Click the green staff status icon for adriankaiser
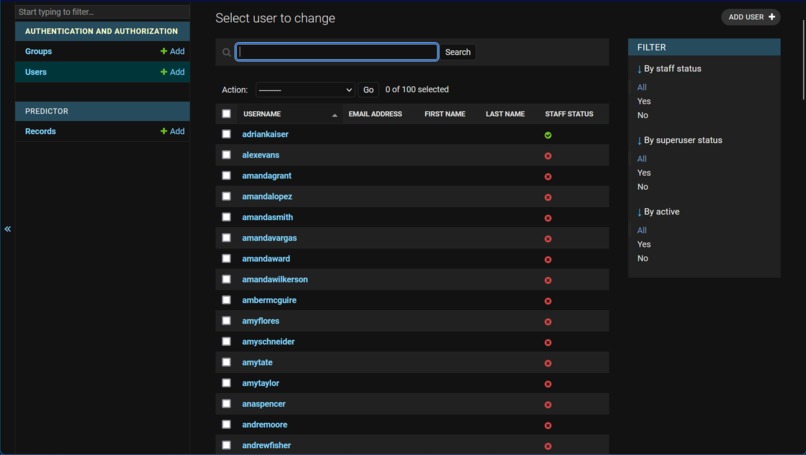The height and width of the screenshot is (455, 806). click(x=548, y=135)
